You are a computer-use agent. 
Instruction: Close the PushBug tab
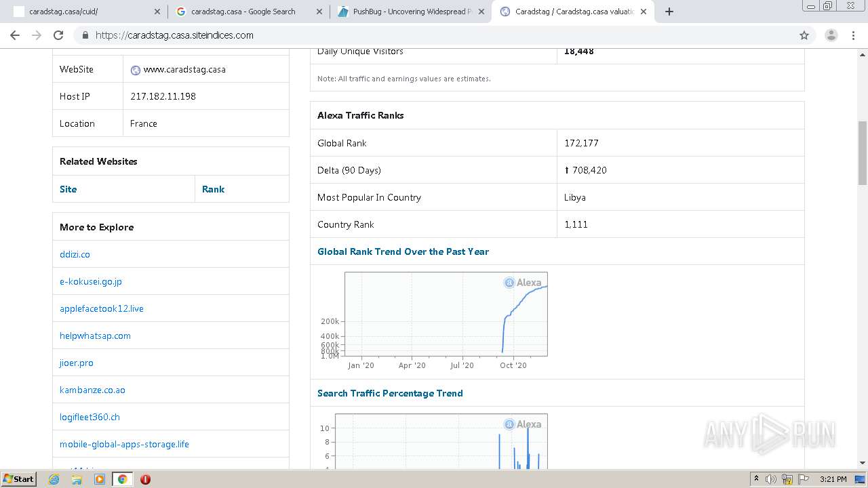tap(481, 12)
